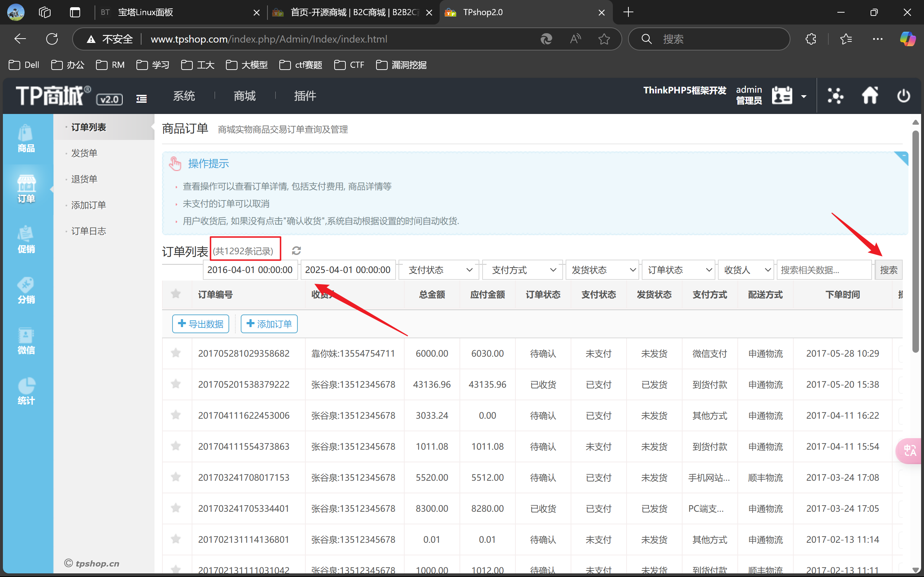Select 退货单 in the side menu

(84, 179)
